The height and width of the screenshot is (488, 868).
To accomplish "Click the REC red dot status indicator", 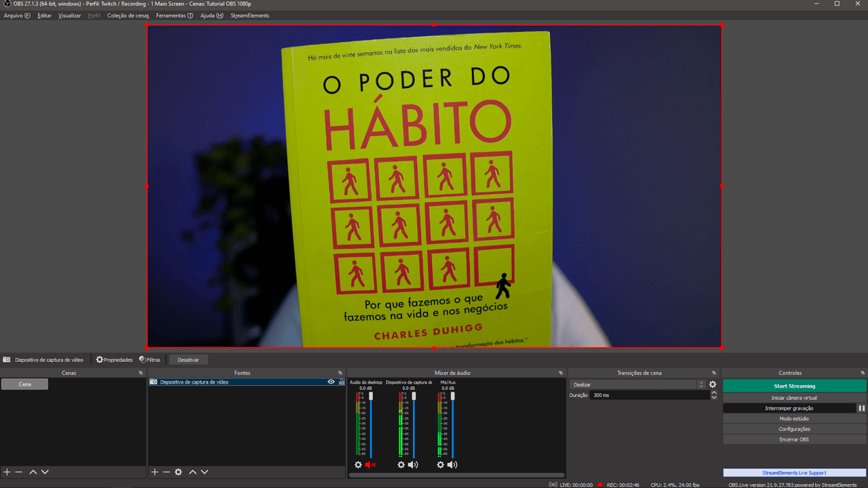I will [600, 485].
